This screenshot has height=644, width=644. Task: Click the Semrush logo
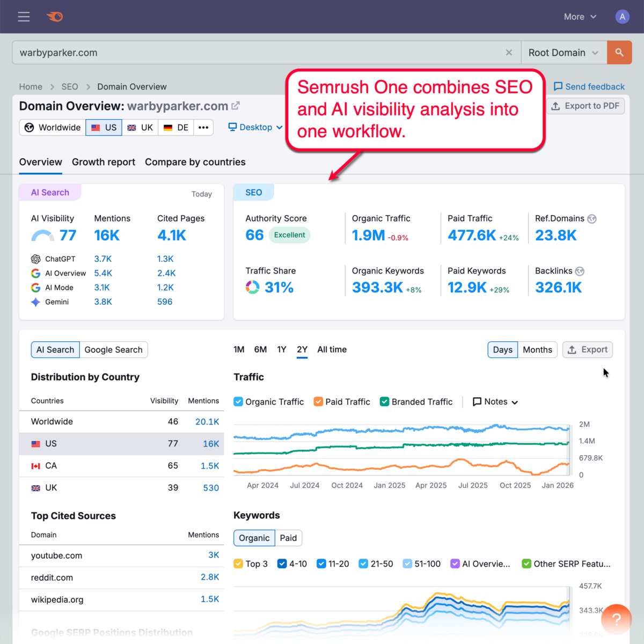coord(54,17)
